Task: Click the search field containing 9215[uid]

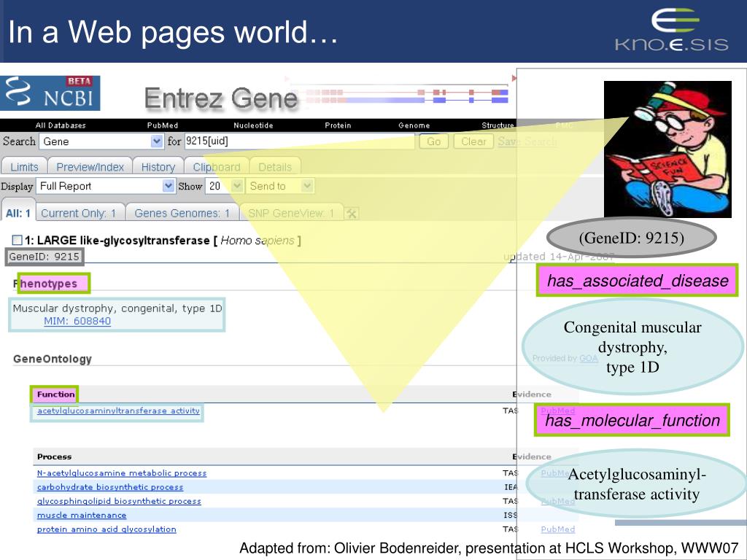Action: (299, 141)
